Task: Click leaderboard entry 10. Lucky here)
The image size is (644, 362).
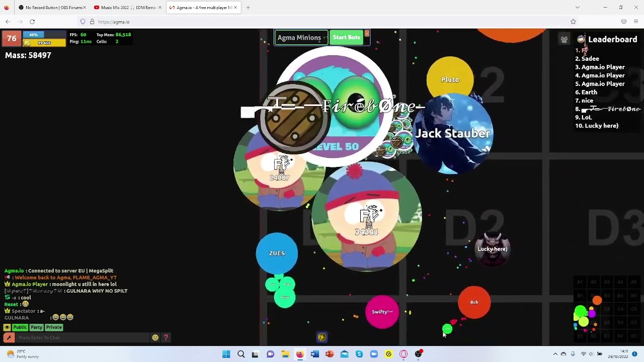Action: (x=597, y=126)
